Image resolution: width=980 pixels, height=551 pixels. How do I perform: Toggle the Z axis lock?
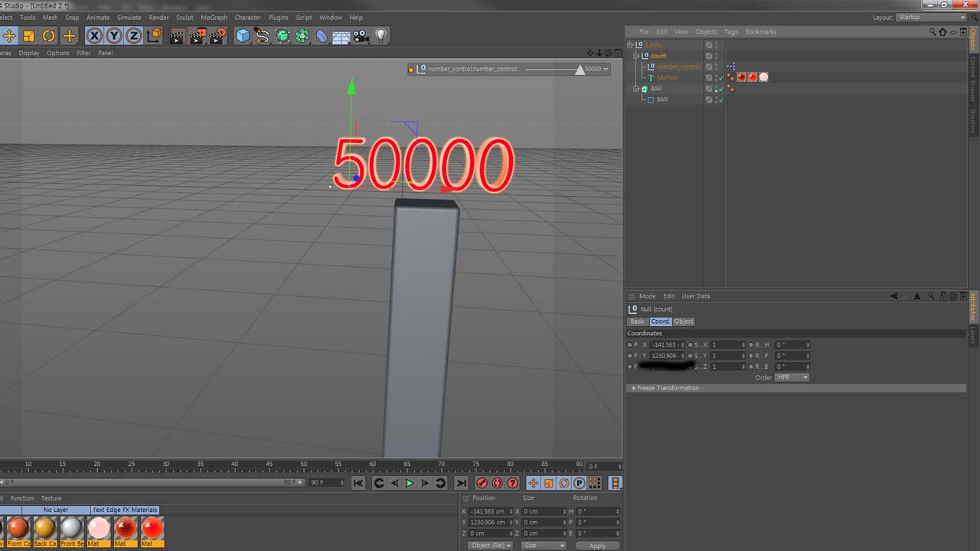134,36
